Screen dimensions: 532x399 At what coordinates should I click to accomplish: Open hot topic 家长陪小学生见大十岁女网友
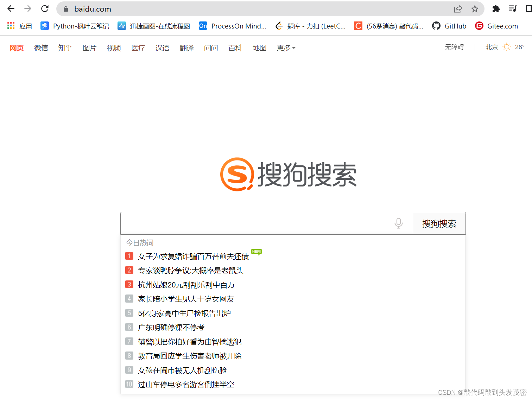point(186,299)
